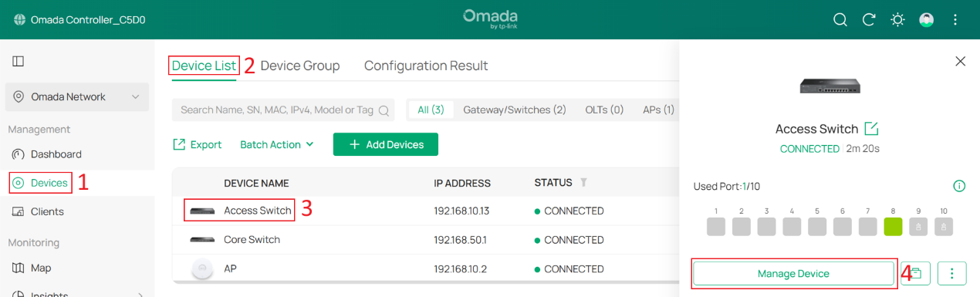Image resolution: width=980 pixels, height=297 pixels.
Task: Sort by DEVICE NAME column header
Action: (256, 183)
